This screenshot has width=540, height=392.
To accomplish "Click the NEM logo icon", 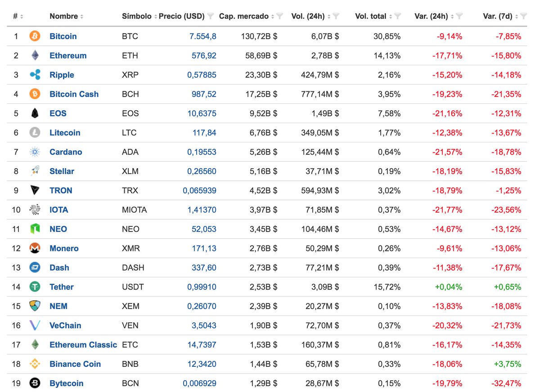I will [x=35, y=306].
